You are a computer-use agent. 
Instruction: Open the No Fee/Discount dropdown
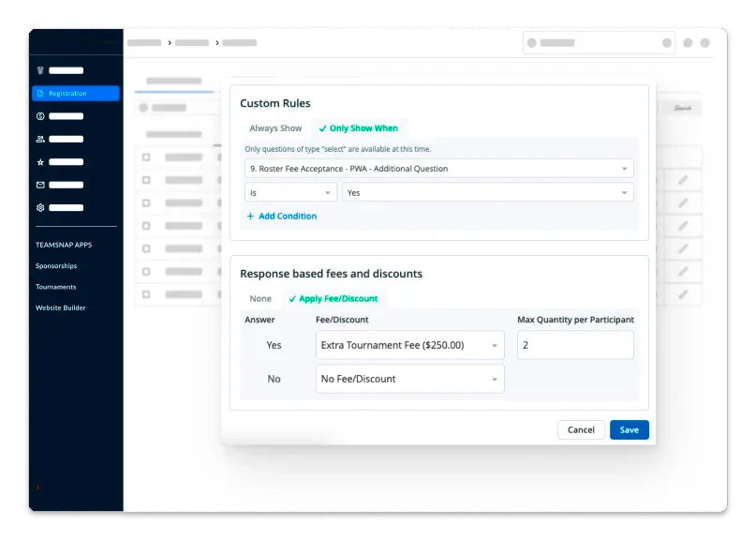point(409,379)
